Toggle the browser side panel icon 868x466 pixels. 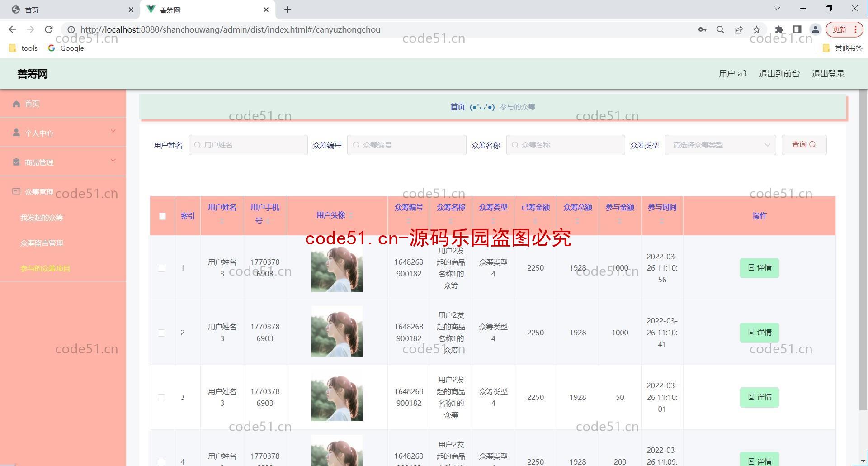click(x=797, y=29)
